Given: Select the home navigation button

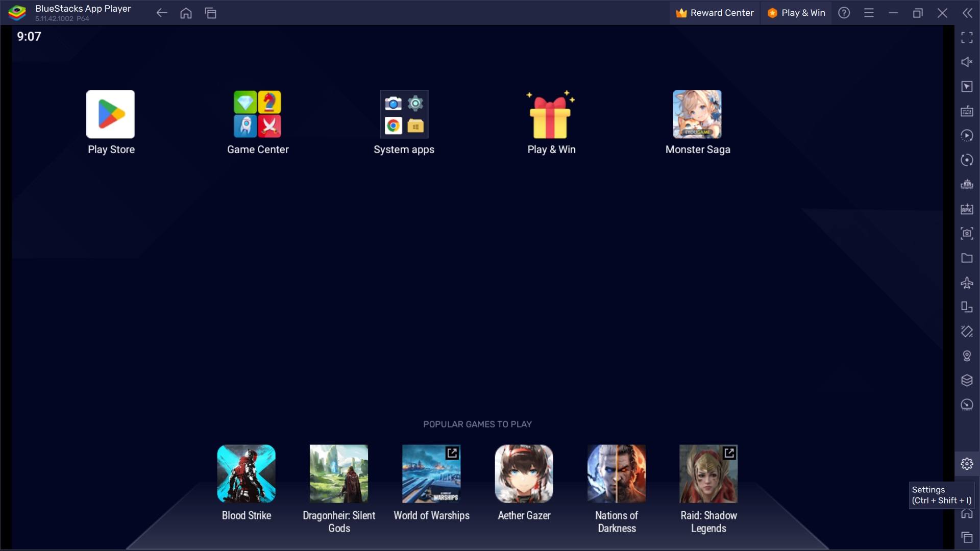Looking at the screenshot, I should pos(186,13).
